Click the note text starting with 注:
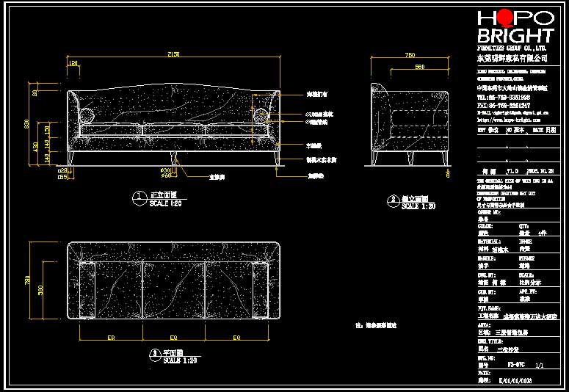The image size is (569, 392). click(x=376, y=326)
